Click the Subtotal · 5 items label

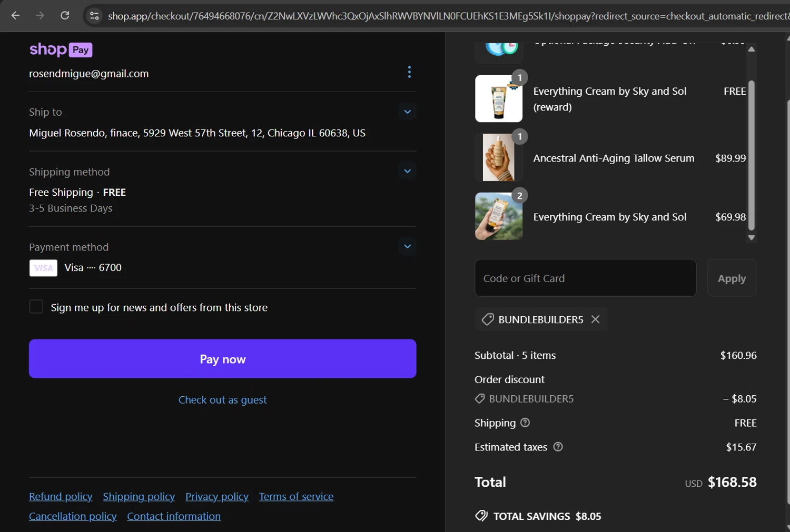[515, 355]
